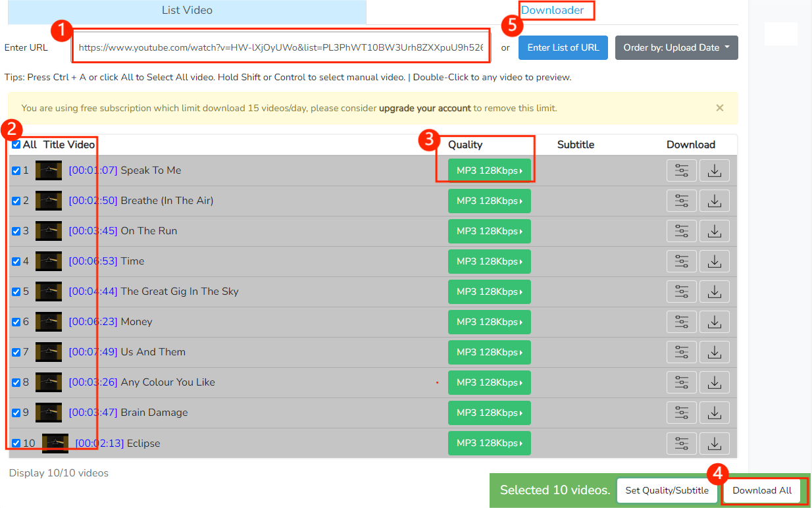Uncheck video 7 Us And Them checkbox
Screen dimensions: 812x508
[x=16, y=352]
